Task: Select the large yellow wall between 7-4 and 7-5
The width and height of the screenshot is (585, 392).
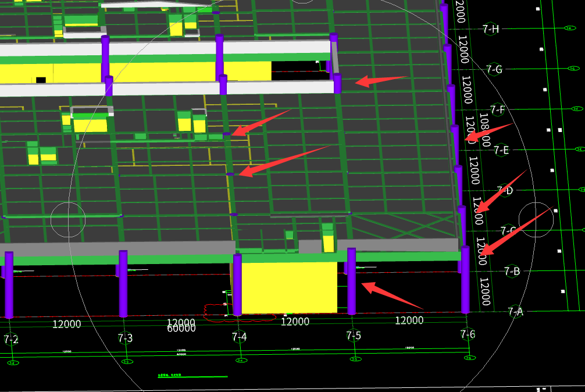Action: 290,287
